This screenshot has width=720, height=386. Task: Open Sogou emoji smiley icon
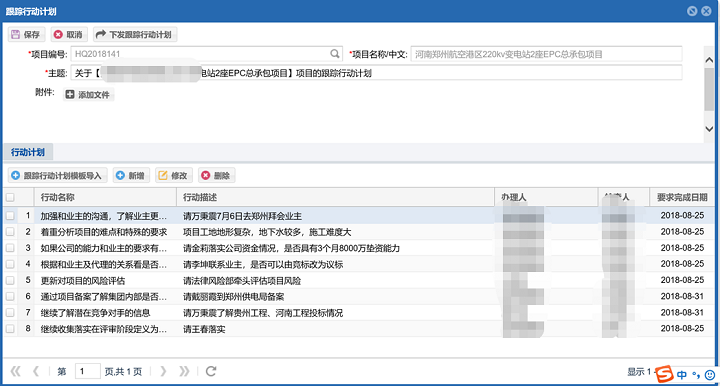coord(710,375)
